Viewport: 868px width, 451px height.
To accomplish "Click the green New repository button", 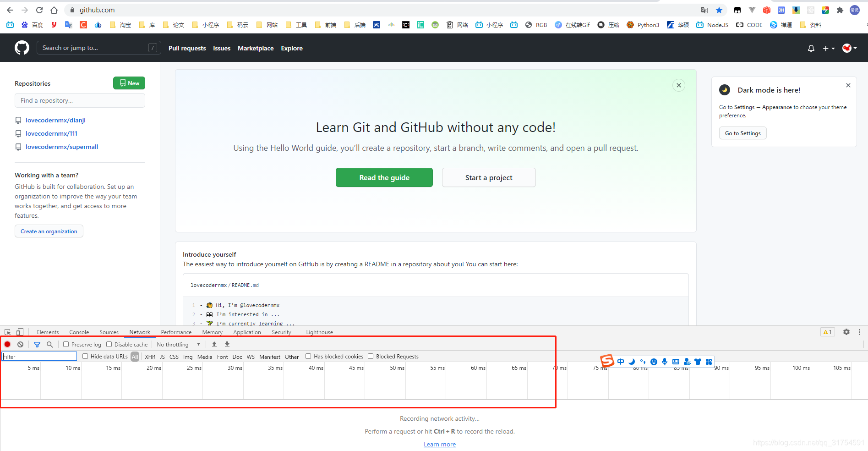I will coord(129,83).
